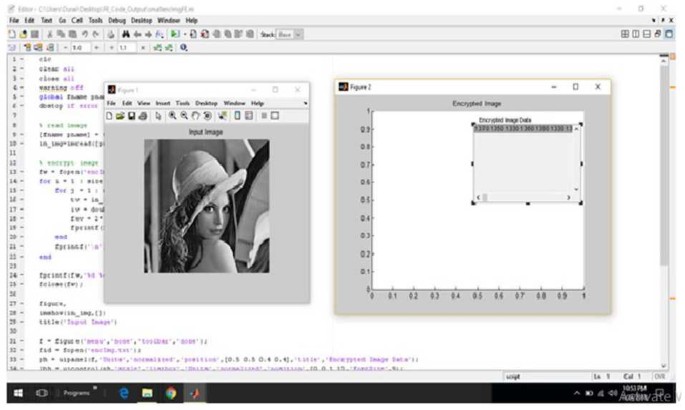
Task: Open the Tools menu in Figure 1
Action: (x=183, y=103)
